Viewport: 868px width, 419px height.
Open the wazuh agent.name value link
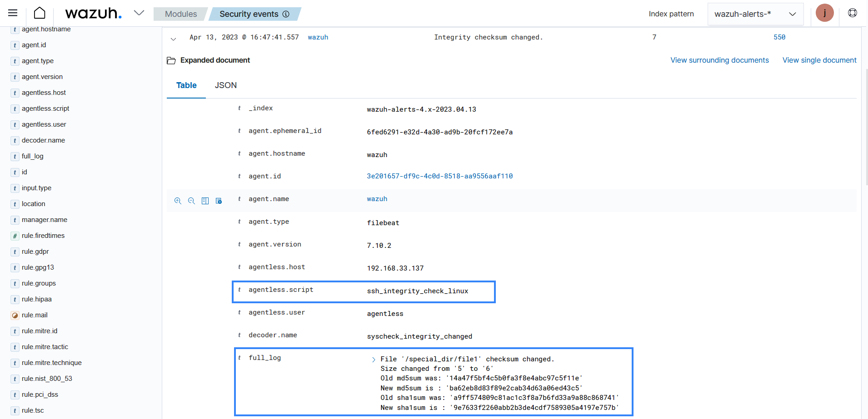[x=377, y=199]
